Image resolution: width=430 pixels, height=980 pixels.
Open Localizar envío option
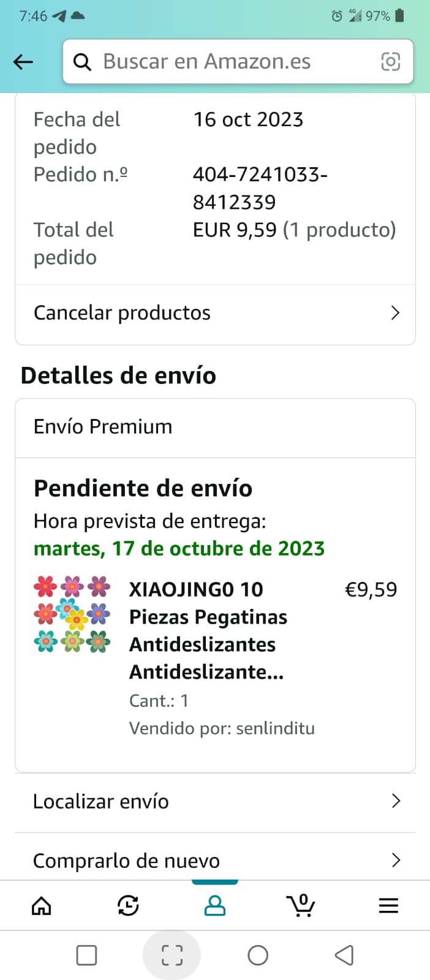click(x=215, y=802)
